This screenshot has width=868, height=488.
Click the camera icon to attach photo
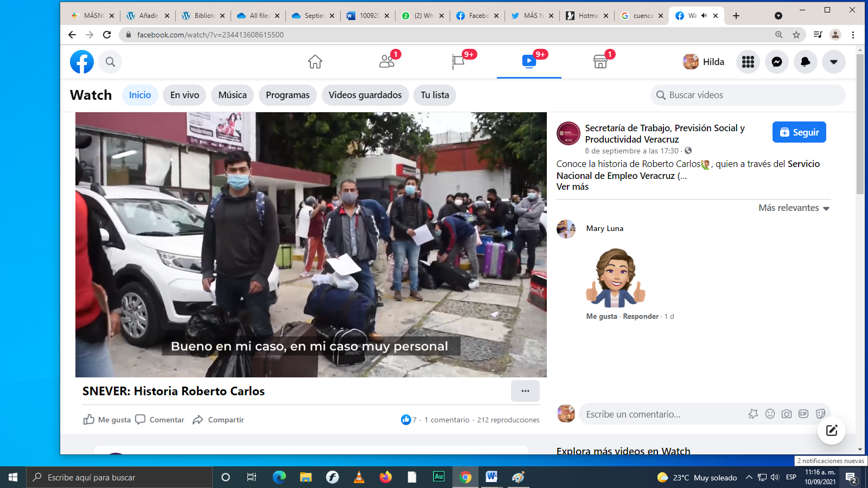(x=787, y=414)
